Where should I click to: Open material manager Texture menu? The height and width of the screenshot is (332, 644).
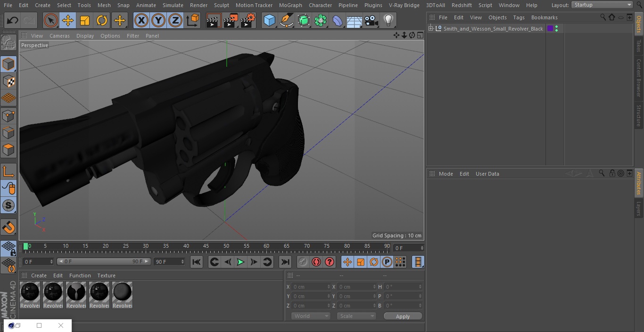(106, 275)
